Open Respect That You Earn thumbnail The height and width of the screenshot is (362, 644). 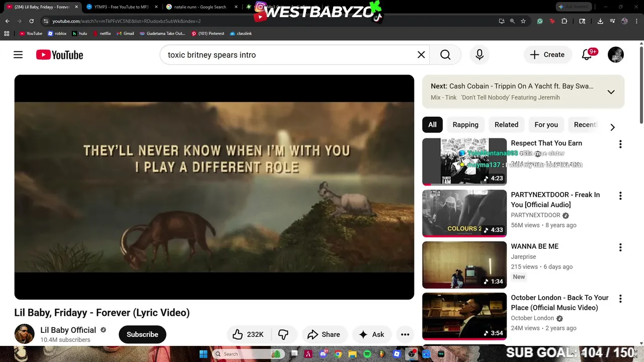point(464,161)
